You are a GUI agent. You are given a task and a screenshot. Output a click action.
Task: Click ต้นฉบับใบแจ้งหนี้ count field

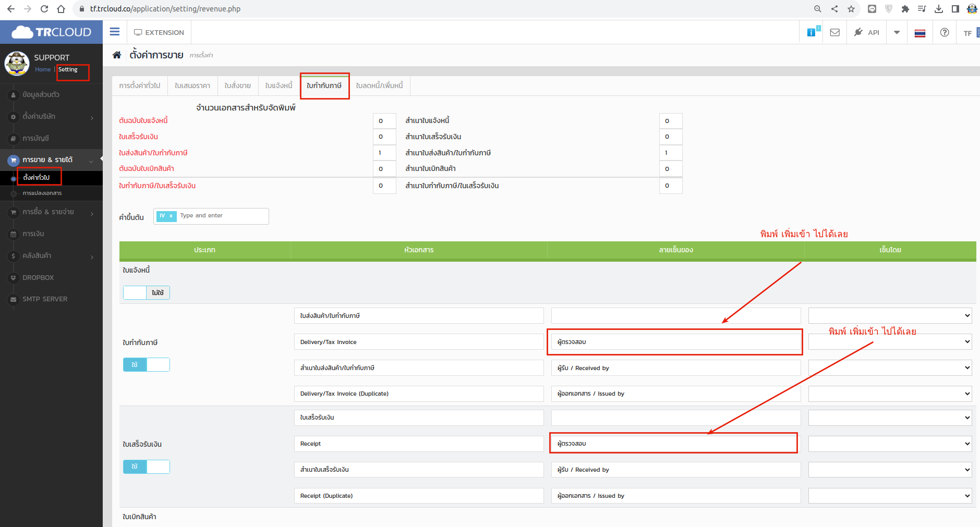pyautogui.click(x=384, y=121)
